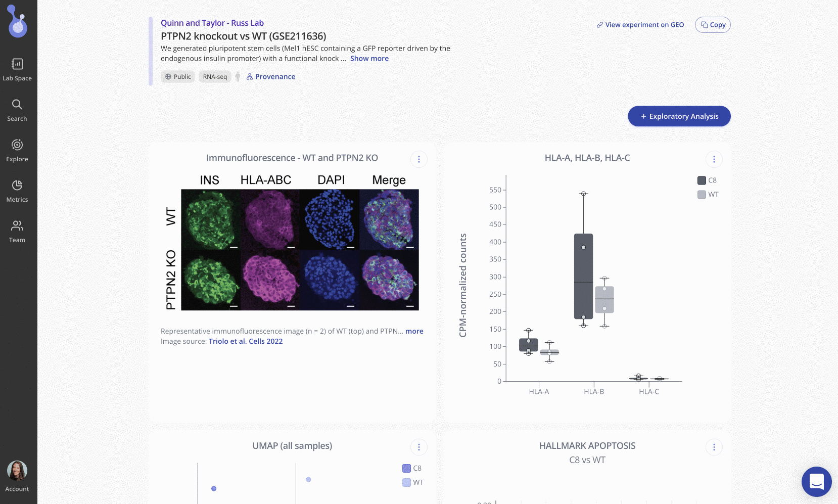Open the Team people icon
The width and height of the screenshot is (838, 504).
[x=17, y=226]
